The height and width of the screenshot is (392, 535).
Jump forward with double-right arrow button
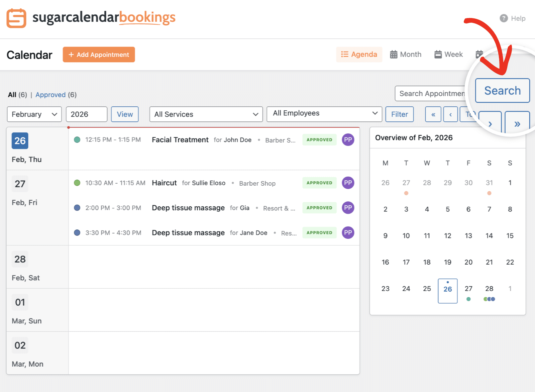click(x=517, y=124)
